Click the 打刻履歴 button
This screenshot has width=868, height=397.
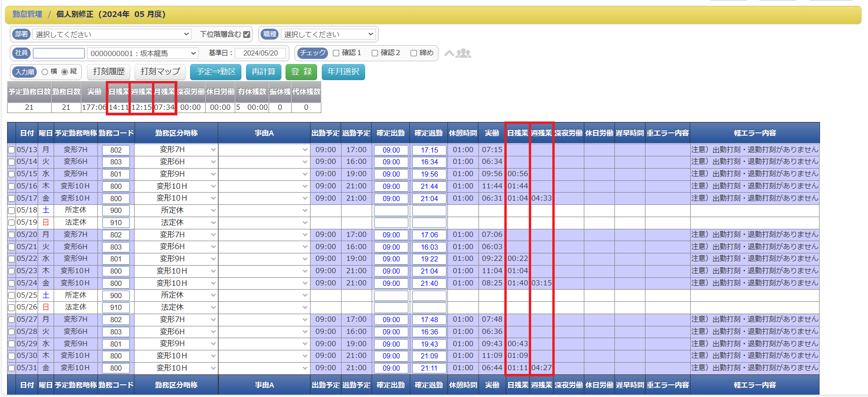tap(109, 72)
